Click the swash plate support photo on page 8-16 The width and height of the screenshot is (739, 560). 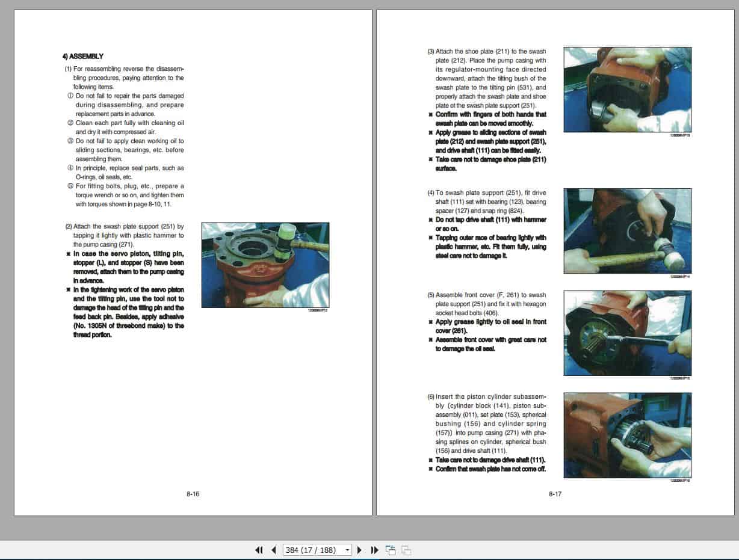265,265
